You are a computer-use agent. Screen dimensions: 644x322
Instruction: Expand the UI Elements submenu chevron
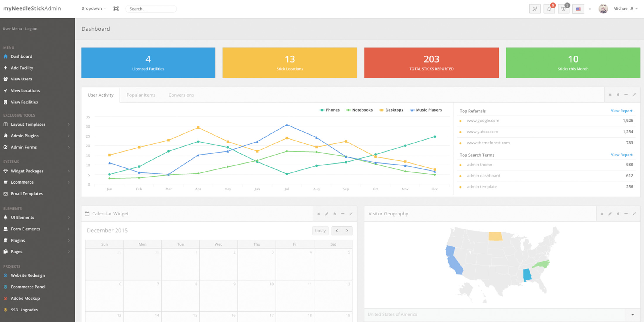pyautogui.click(x=69, y=217)
